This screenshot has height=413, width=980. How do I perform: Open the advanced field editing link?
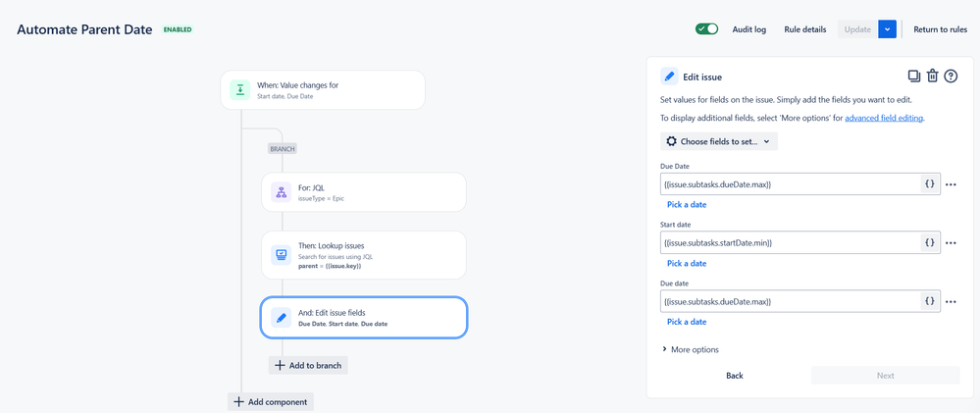click(884, 118)
